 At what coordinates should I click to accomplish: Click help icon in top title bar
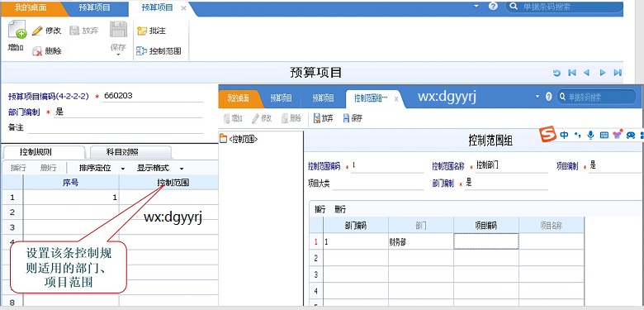tap(493, 7)
